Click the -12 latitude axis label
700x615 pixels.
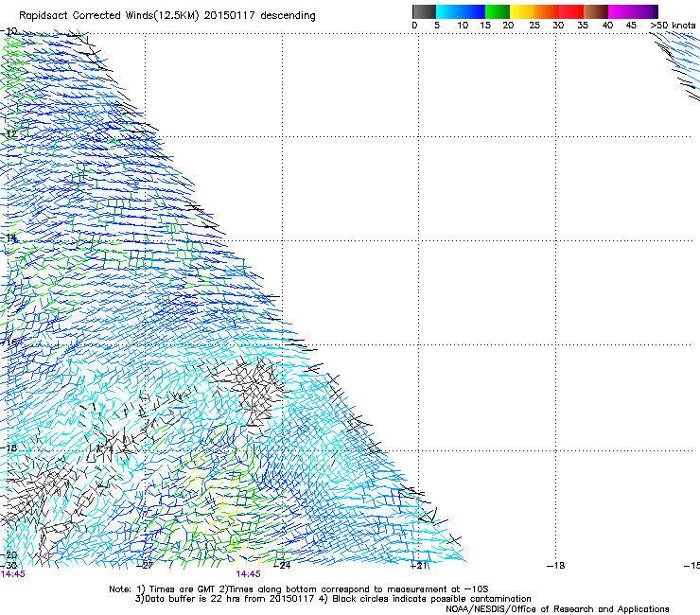pyautogui.click(x=9, y=134)
